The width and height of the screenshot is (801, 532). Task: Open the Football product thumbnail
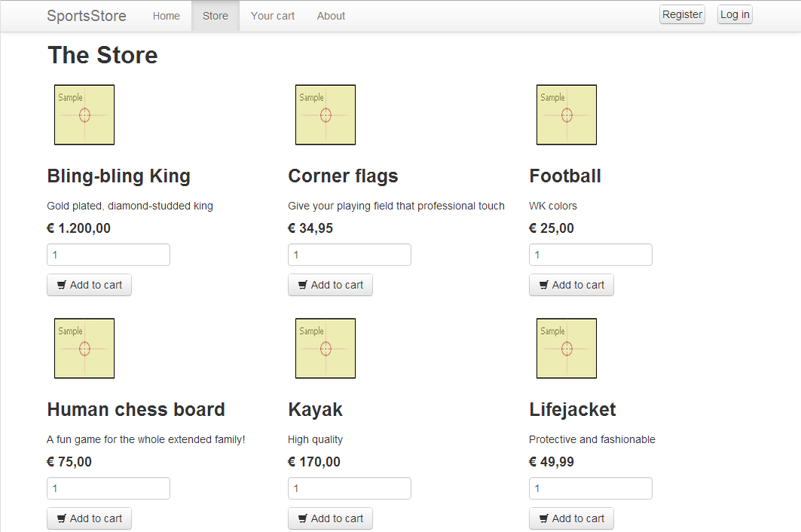pyautogui.click(x=567, y=115)
